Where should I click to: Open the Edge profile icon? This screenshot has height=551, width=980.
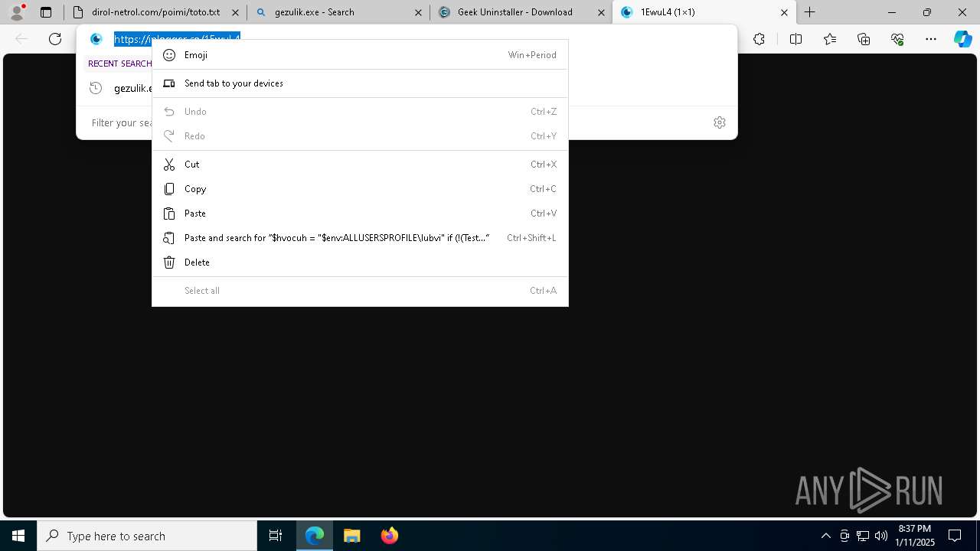(x=16, y=11)
